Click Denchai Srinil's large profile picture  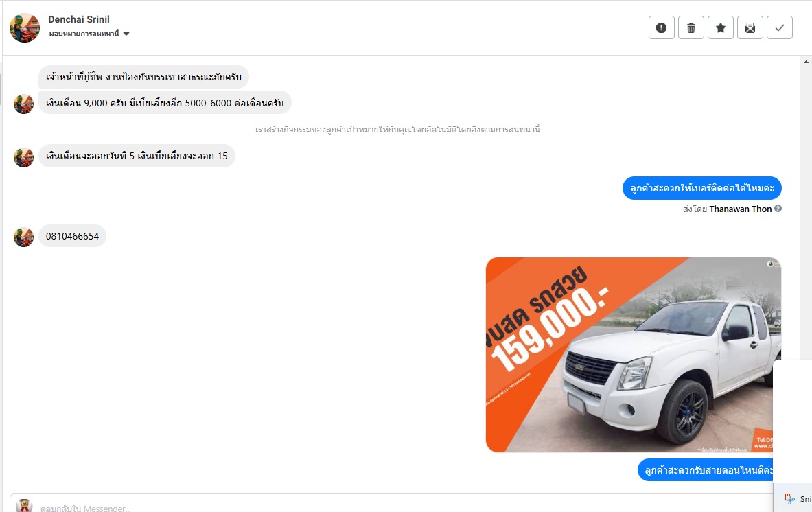[24, 28]
